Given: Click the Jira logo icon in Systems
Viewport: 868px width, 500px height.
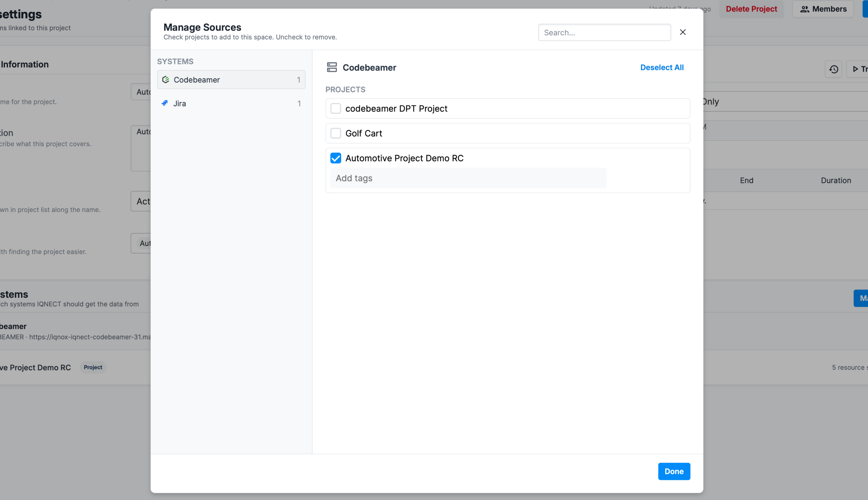Looking at the screenshot, I should (165, 103).
